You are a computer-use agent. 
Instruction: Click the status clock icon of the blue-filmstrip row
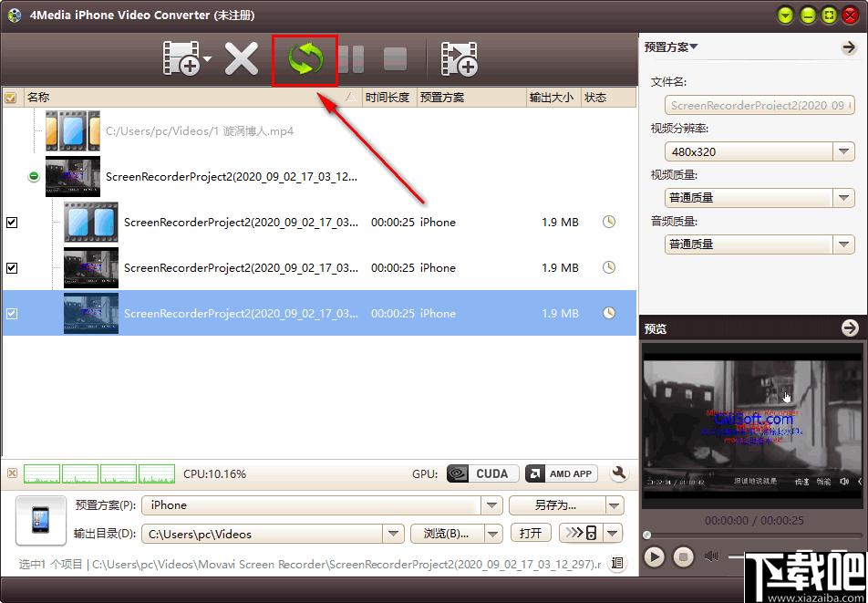tap(609, 222)
